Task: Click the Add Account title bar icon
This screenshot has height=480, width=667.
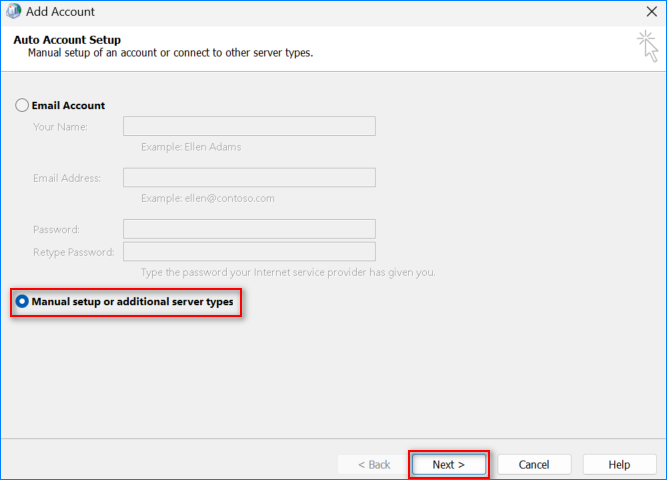Action: coord(15,12)
